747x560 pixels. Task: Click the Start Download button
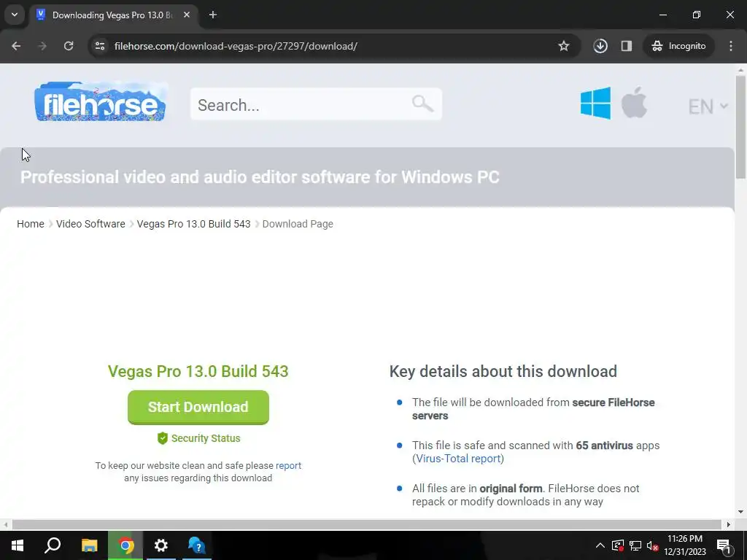coord(198,407)
